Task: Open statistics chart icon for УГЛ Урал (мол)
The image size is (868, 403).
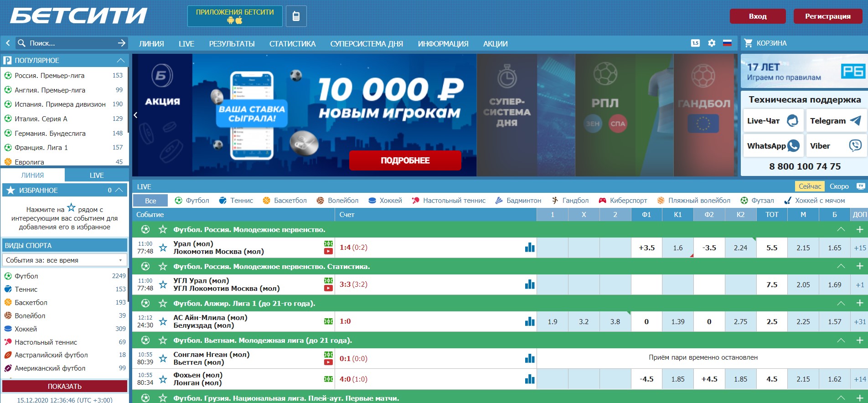Action: pos(530,284)
